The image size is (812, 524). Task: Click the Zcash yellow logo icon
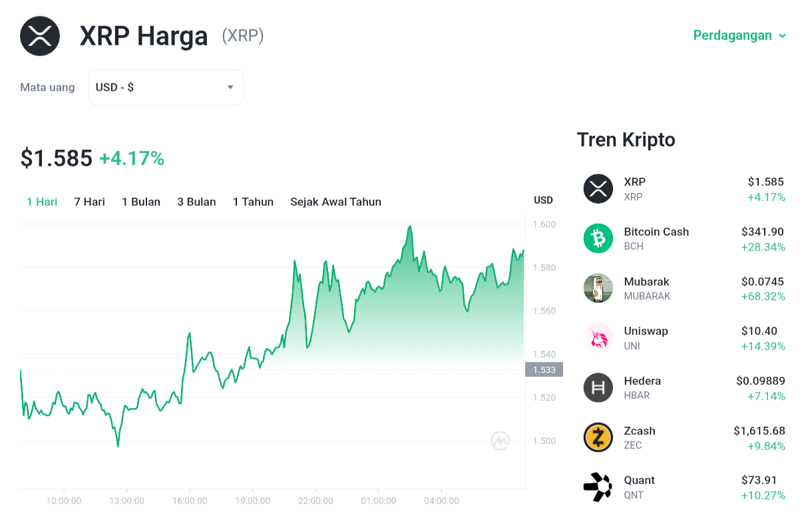(598, 437)
